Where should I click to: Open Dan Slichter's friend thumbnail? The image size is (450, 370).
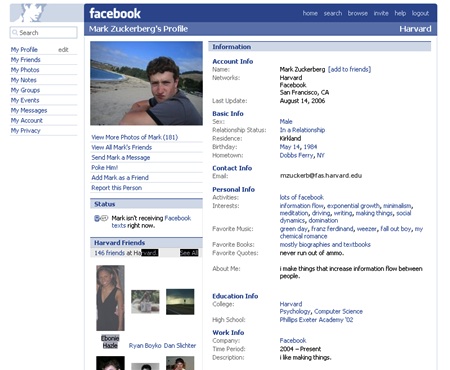180,302
